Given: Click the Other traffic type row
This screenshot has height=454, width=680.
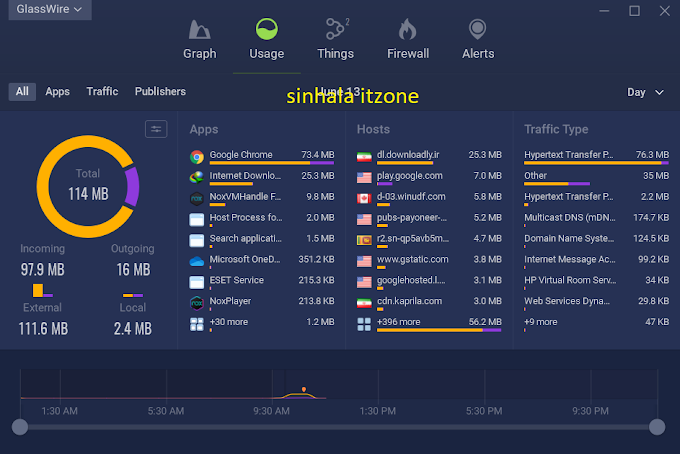Looking at the screenshot, I should pyautogui.click(x=596, y=178).
